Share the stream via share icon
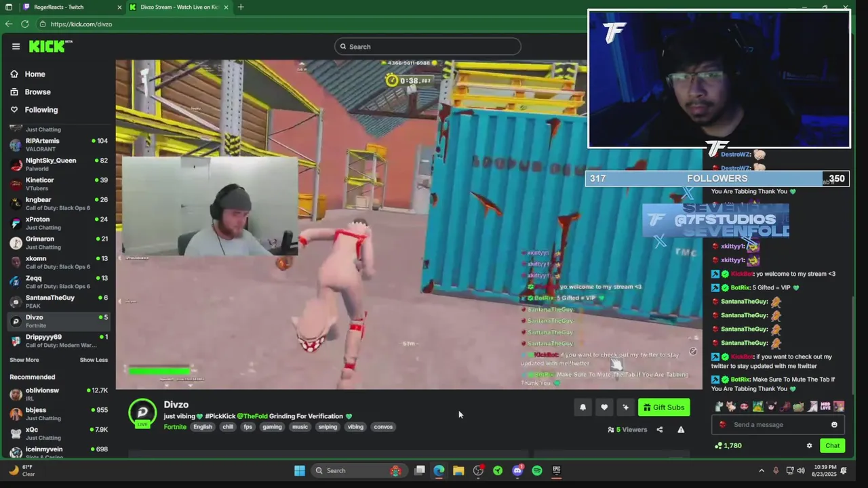Screen dimensions: 868x488 coord(659,430)
